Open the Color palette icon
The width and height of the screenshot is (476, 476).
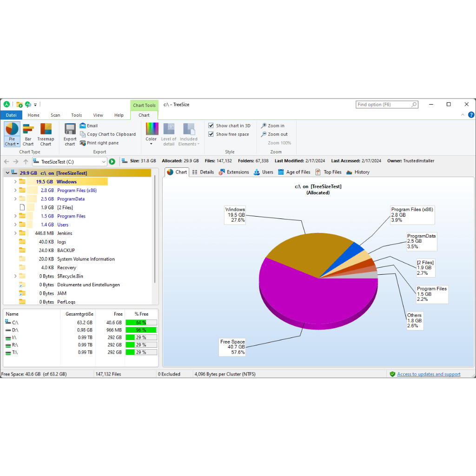tap(152, 130)
